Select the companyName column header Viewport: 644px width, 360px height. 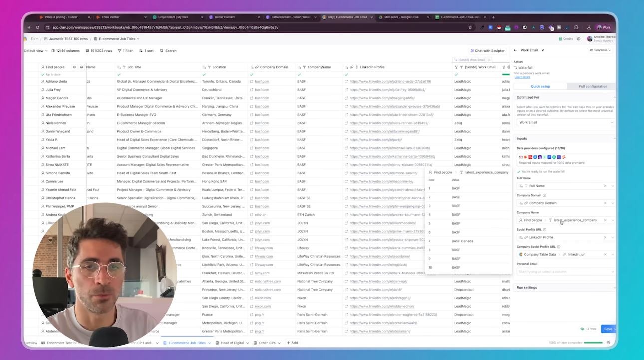319,67
